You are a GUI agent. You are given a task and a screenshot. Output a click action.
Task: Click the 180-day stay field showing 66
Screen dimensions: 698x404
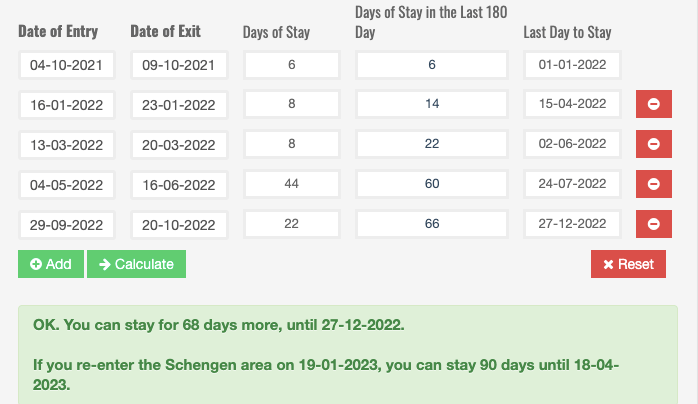[432, 224]
